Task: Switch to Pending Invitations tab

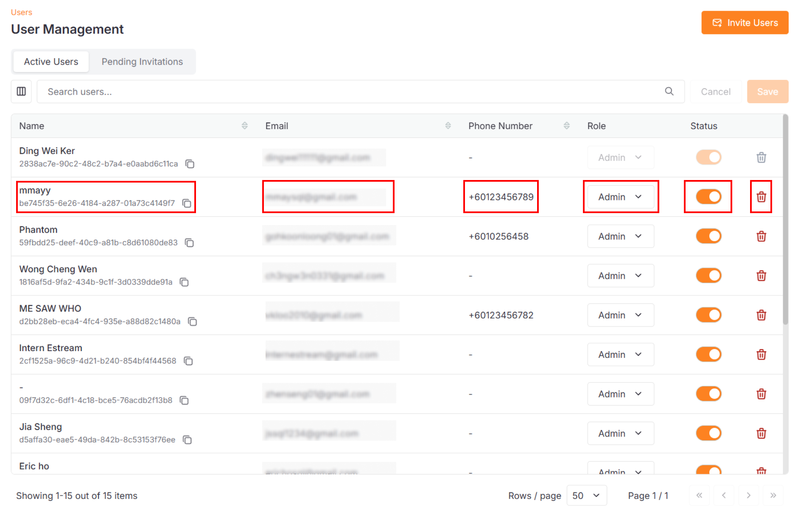Action: click(x=142, y=62)
